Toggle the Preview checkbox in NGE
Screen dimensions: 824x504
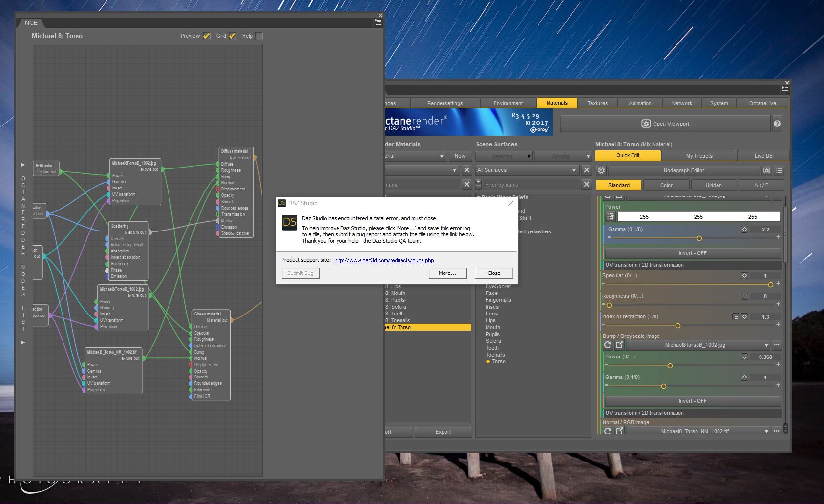[x=207, y=36]
